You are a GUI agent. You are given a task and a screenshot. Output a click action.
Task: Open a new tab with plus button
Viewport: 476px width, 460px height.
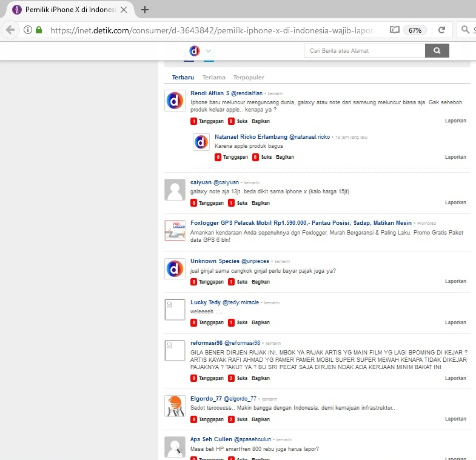(145, 10)
